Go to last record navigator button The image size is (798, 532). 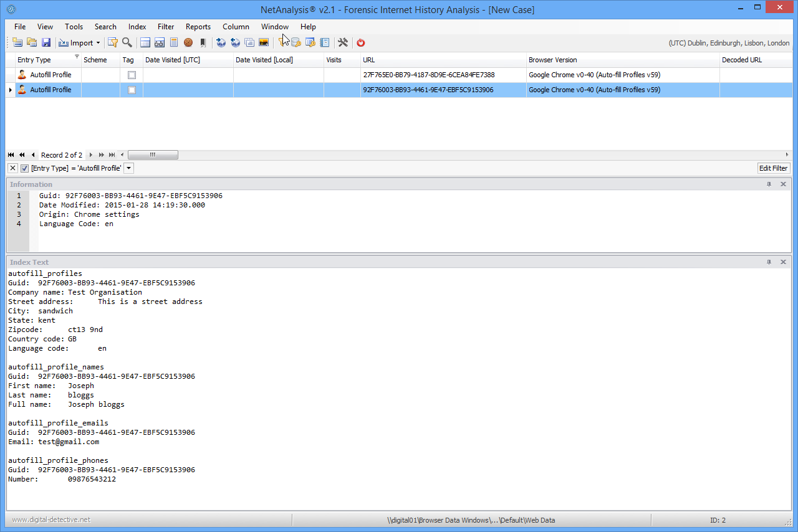112,155
